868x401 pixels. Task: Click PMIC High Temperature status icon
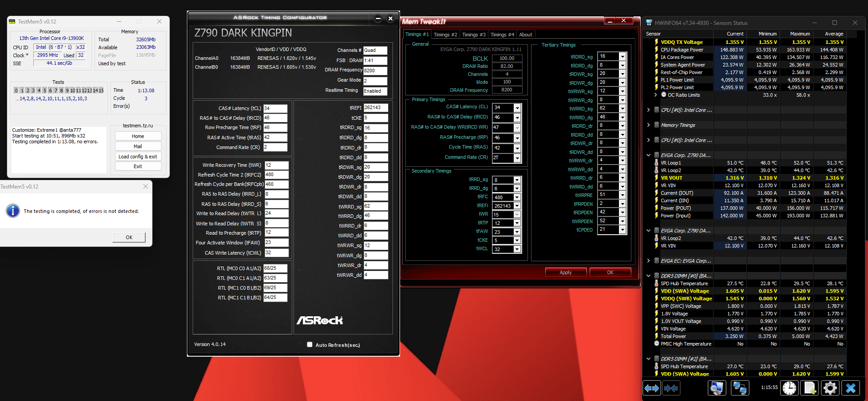click(x=656, y=344)
